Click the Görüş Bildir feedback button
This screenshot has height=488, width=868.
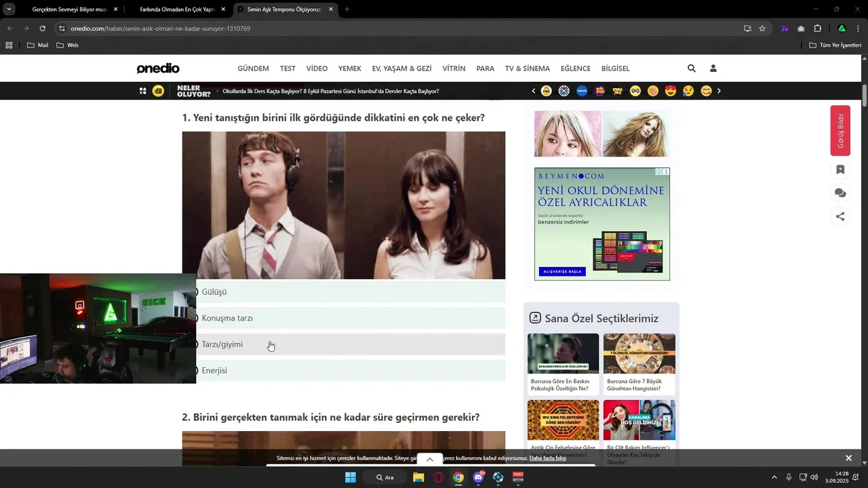840,131
